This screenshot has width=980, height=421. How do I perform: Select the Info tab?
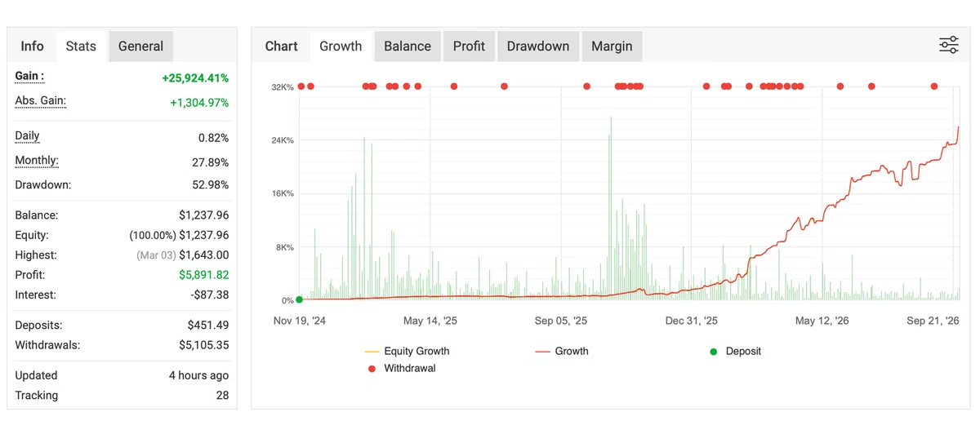coord(32,46)
